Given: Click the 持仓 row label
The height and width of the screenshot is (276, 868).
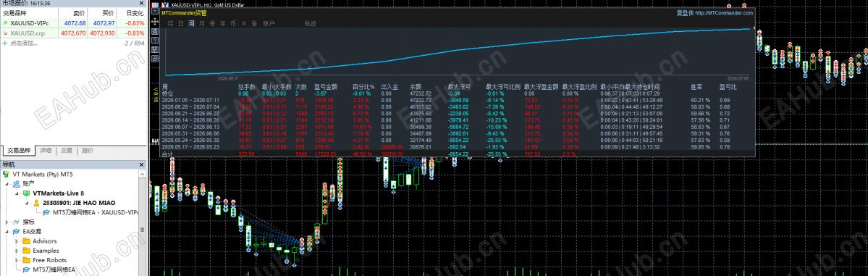Looking at the screenshot, I should coord(167,93).
